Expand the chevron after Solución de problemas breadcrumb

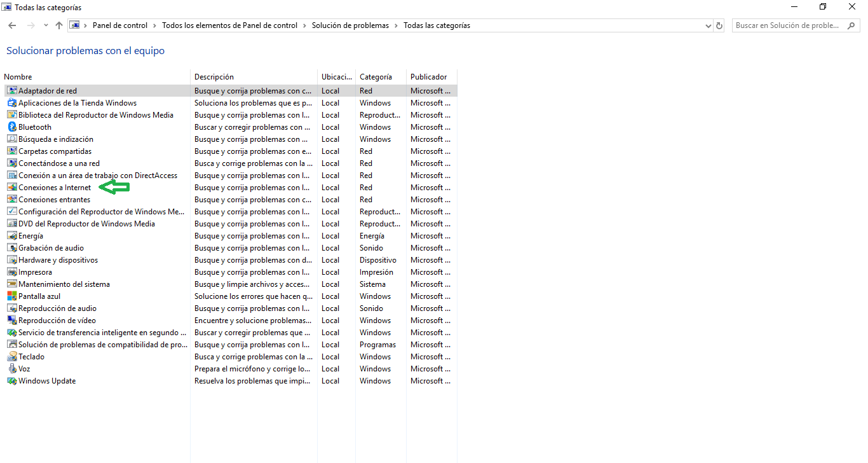(x=396, y=25)
